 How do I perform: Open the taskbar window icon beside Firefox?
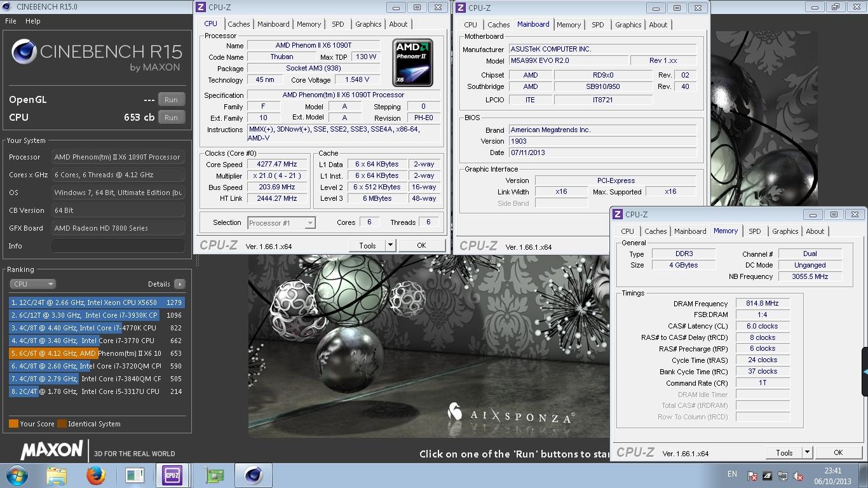tap(135, 475)
